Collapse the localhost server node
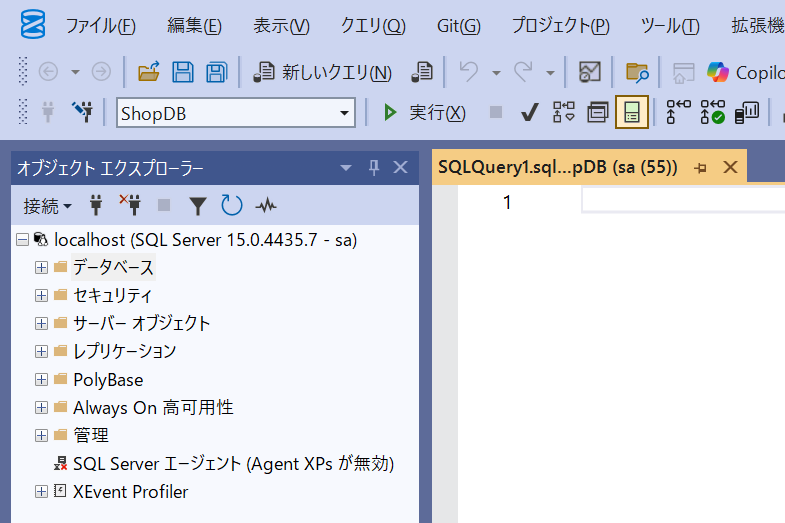The height and width of the screenshot is (523, 785). [x=23, y=240]
